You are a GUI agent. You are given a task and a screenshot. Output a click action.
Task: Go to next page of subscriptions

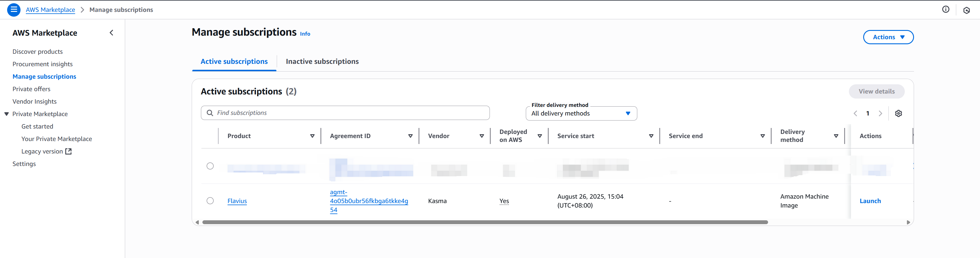[x=880, y=113]
